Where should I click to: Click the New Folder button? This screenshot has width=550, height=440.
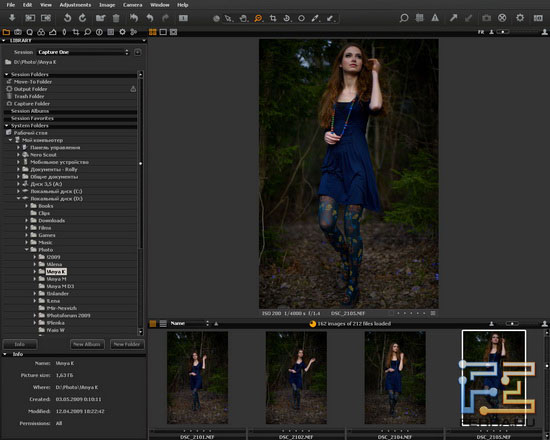coord(127,344)
